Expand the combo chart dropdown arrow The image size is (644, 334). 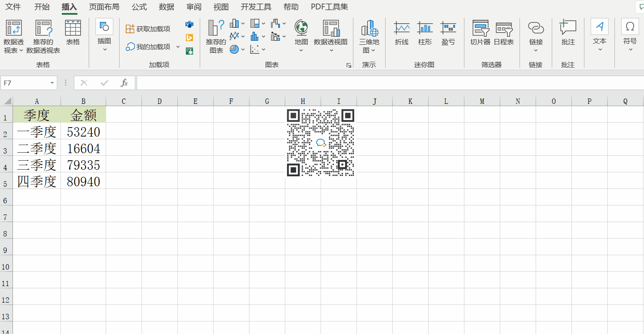284,36
